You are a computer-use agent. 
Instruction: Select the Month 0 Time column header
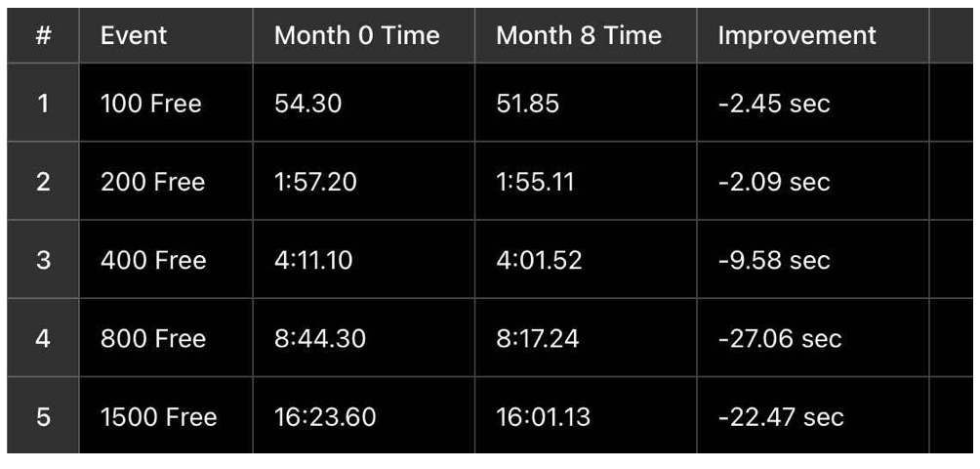click(x=364, y=35)
